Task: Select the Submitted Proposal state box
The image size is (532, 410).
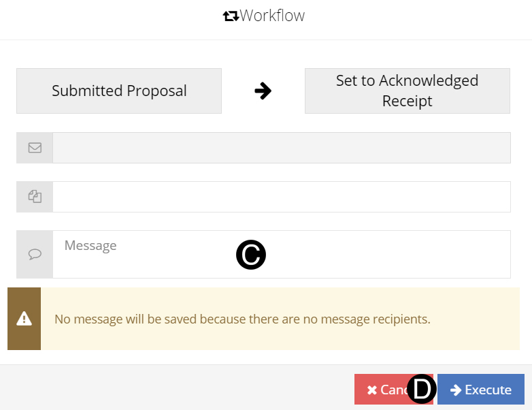Action: (119, 91)
